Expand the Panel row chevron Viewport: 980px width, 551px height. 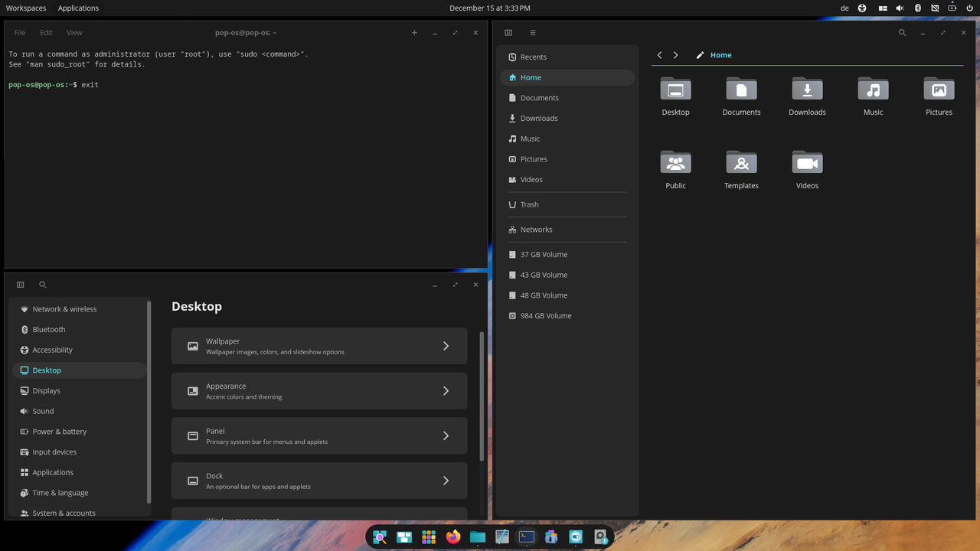pyautogui.click(x=446, y=435)
